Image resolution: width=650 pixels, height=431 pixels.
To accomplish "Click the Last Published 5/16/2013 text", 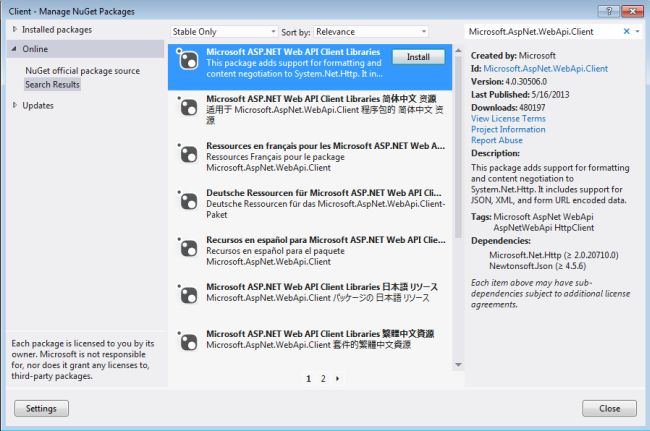I will click(520, 94).
